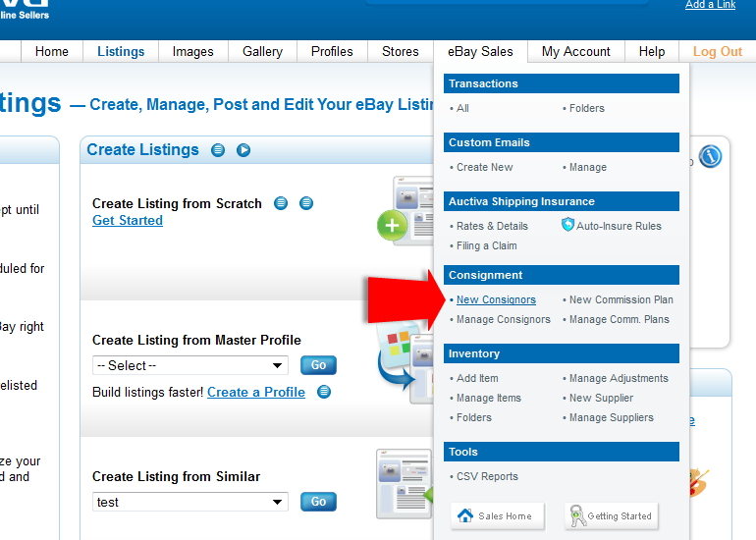Click the Get Started link
The width and height of the screenshot is (756, 540).
[x=128, y=220]
